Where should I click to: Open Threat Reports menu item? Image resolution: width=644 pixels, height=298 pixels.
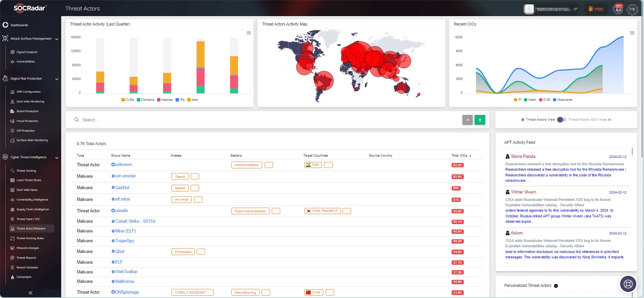click(x=26, y=258)
